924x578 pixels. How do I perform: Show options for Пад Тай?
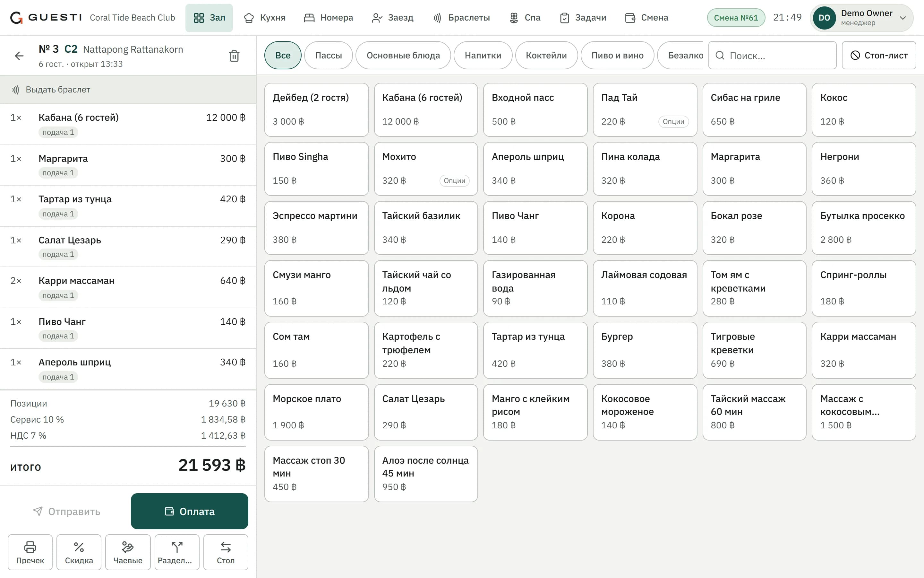673,122
